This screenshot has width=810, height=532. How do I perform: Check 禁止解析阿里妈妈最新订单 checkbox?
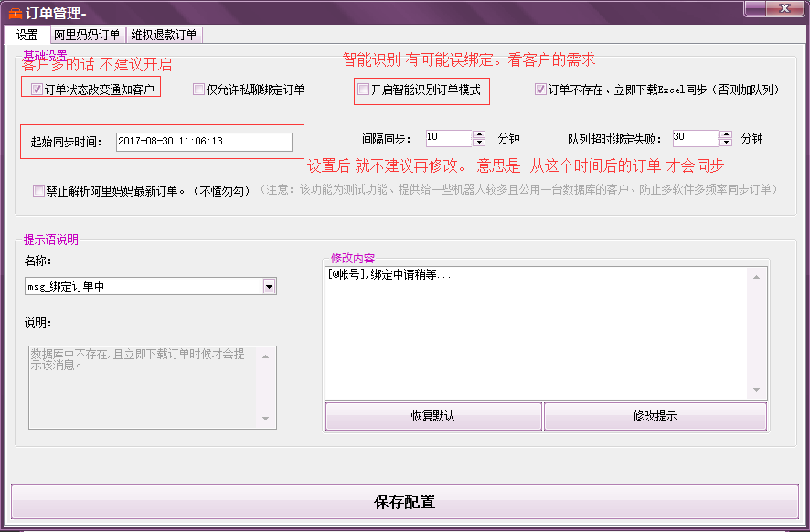[38, 190]
